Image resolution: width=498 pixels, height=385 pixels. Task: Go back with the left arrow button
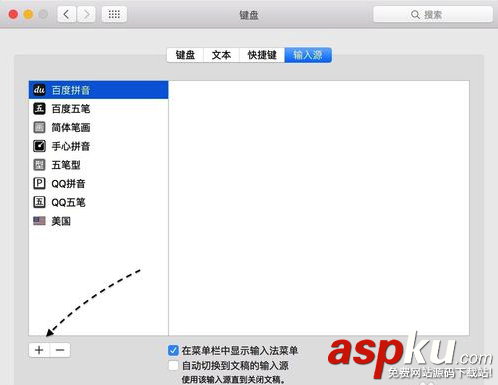(x=67, y=14)
